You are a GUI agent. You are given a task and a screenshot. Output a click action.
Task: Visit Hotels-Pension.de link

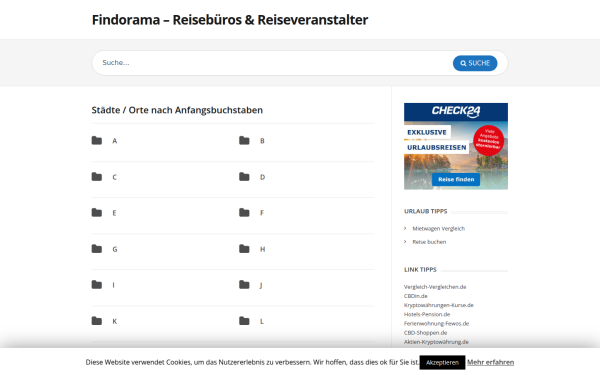click(x=427, y=314)
